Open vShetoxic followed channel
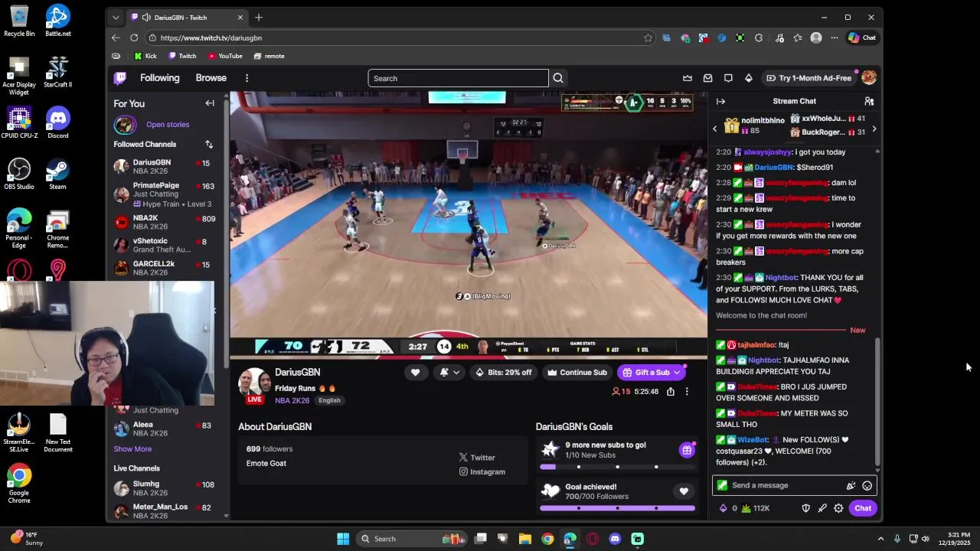The image size is (980, 551). coord(164,245)
